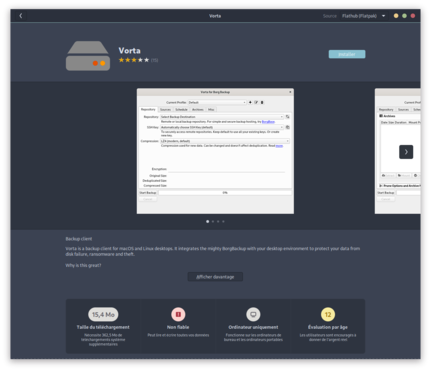Image resolution: width=431 pixels, height=371 pixels.
Task: Click the red close window button
Action: click(x=413, y=16)
